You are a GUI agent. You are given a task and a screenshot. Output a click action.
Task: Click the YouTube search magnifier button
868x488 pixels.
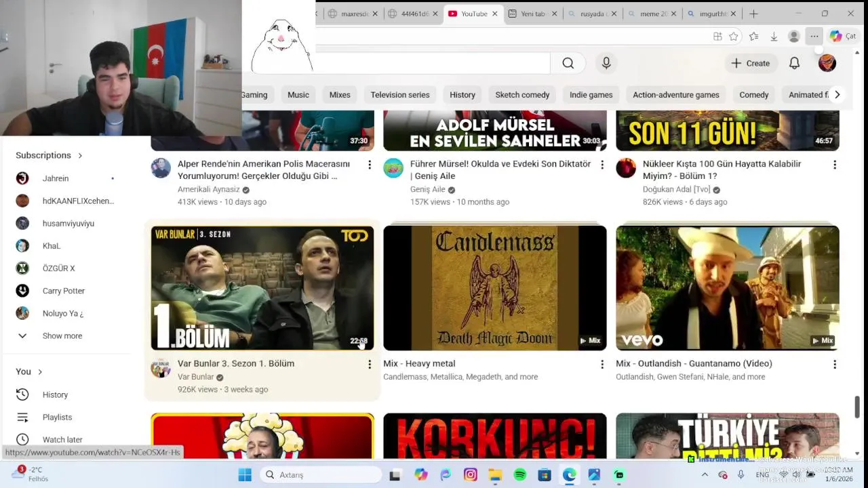coord(568,63)
